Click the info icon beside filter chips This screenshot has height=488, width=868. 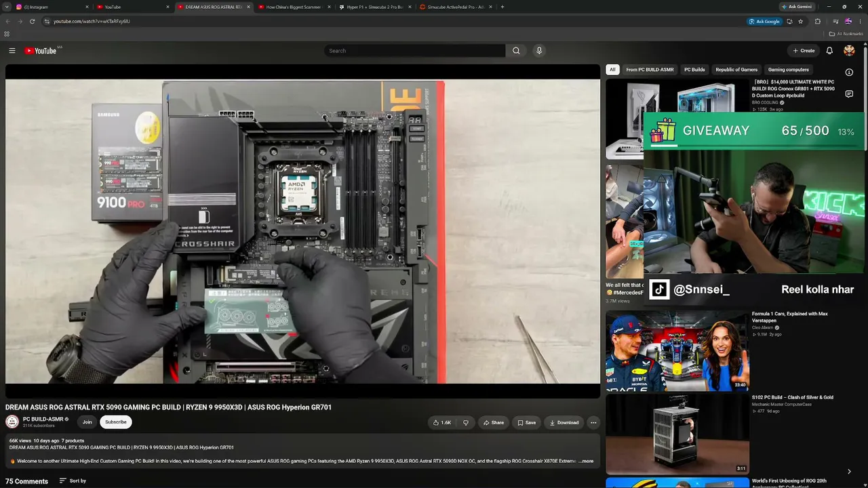pos(849,73)
